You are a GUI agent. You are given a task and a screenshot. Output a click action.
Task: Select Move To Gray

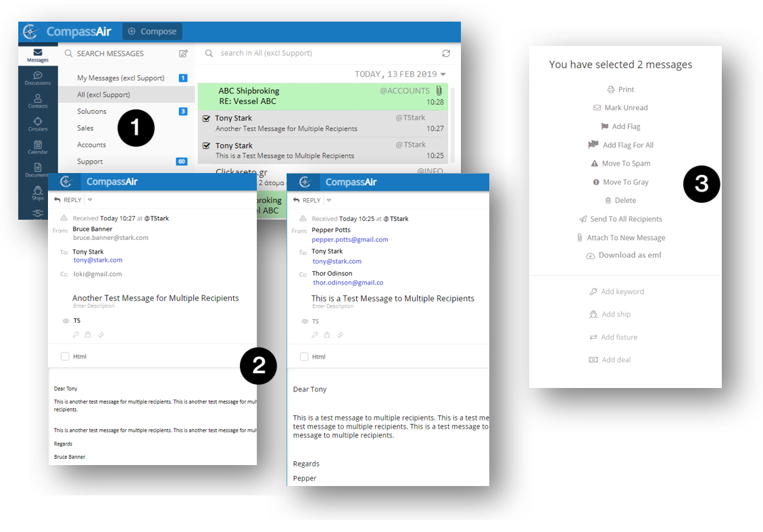click(x=620, y=182)
